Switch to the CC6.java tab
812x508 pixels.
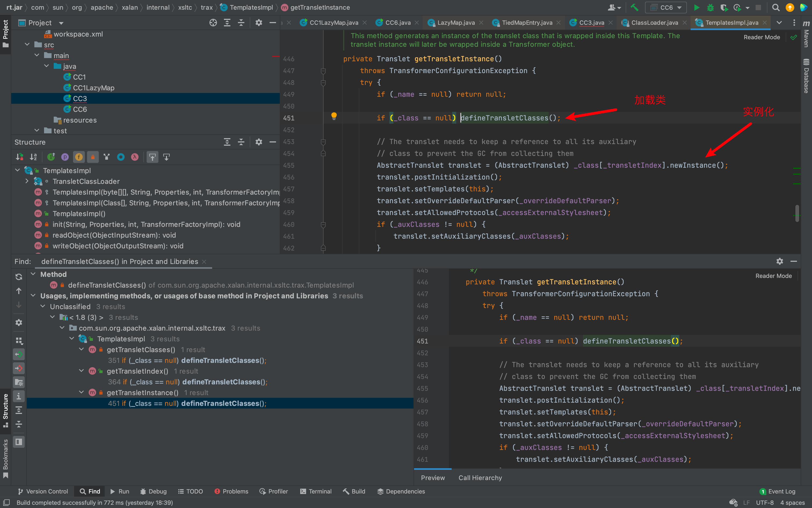(398, 23)
